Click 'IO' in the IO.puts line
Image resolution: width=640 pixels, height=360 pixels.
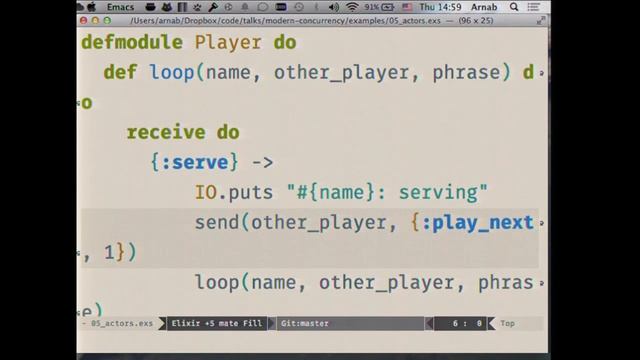tap(206, 192)
